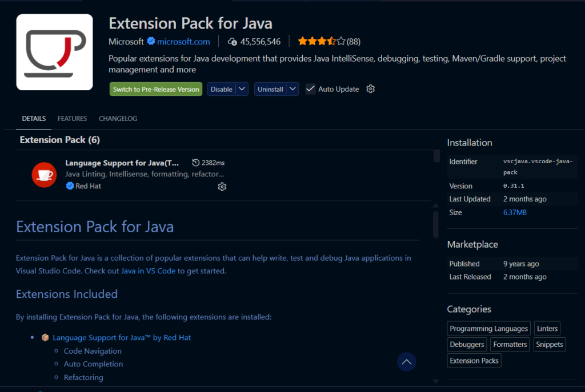Click the 6.37MB size link
This screenshot has width=585, height=392.
[515, 212]
